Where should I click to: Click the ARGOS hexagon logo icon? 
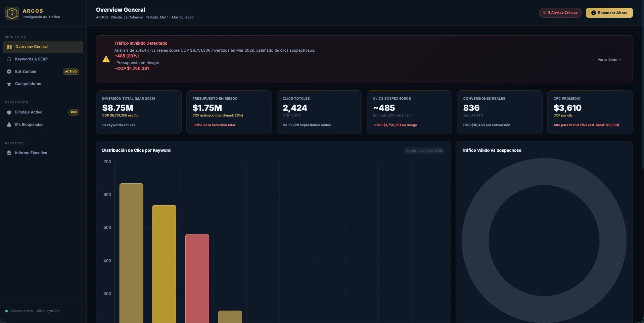click(12, 13)
